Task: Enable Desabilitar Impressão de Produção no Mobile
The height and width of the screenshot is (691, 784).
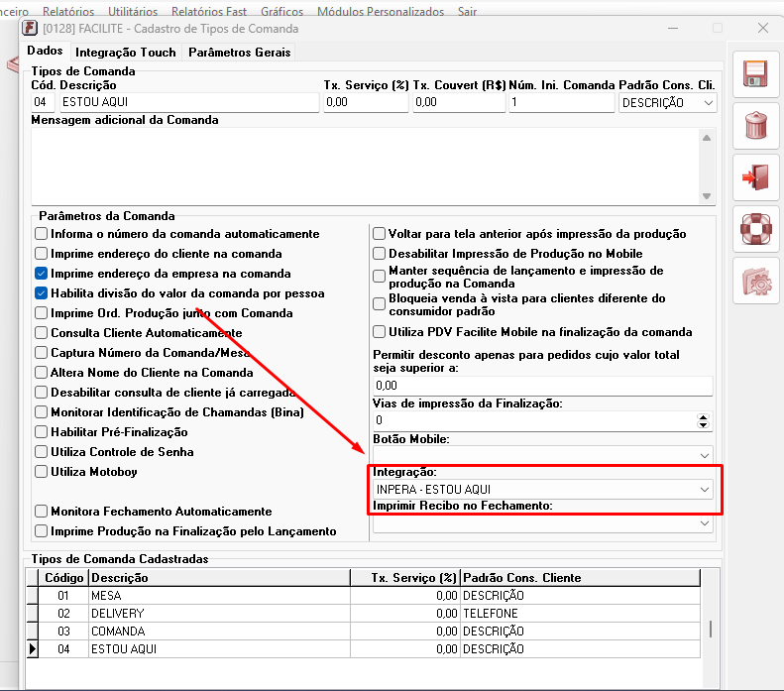Action: coord(380,254)
